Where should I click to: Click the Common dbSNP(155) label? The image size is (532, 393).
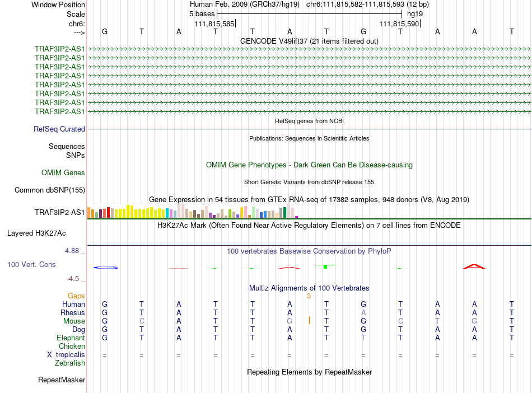49,190
